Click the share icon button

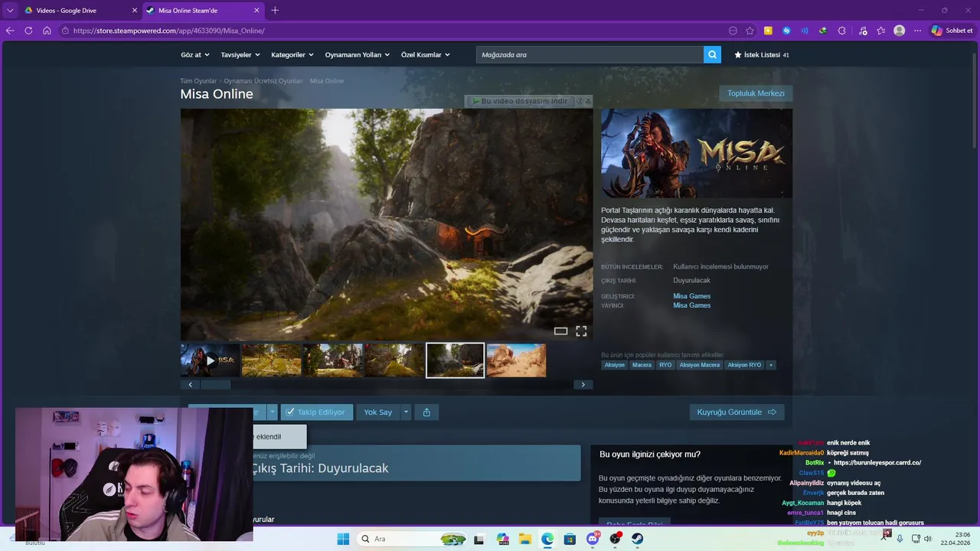[426, 412]
